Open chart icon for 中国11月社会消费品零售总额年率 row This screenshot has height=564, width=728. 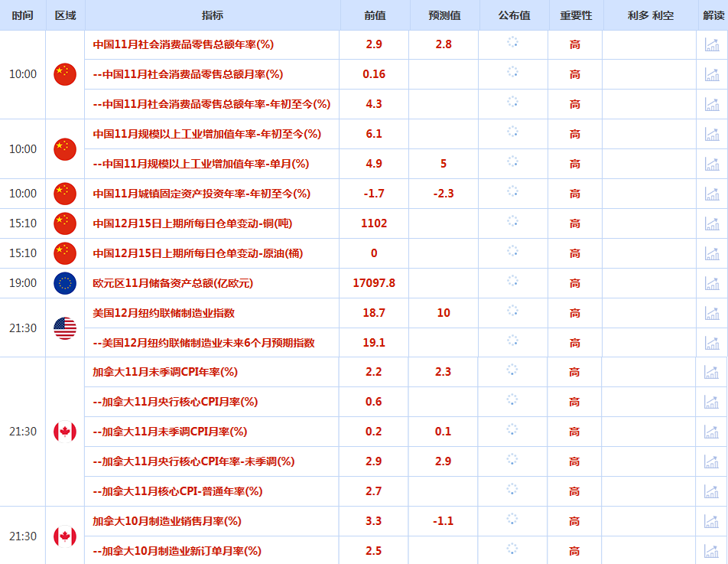coord(712,44)
